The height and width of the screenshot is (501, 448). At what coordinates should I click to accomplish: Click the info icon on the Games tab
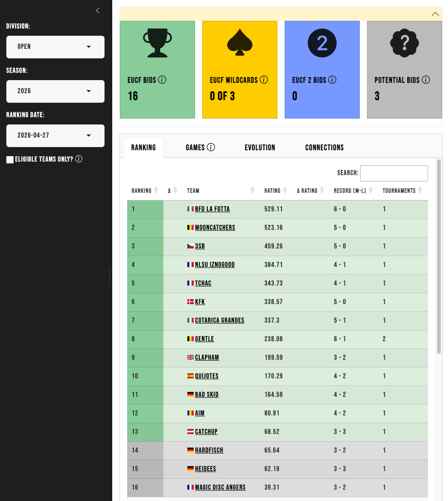click(x=211, y=147)
